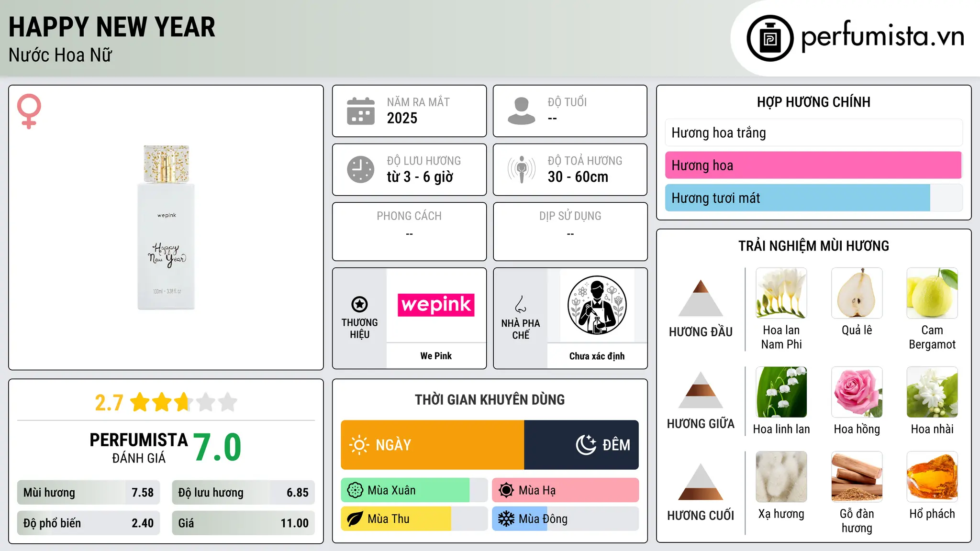Select the orange Ngày time segment
This screenshot has width=980, height=551.
(x=433, y=445)
